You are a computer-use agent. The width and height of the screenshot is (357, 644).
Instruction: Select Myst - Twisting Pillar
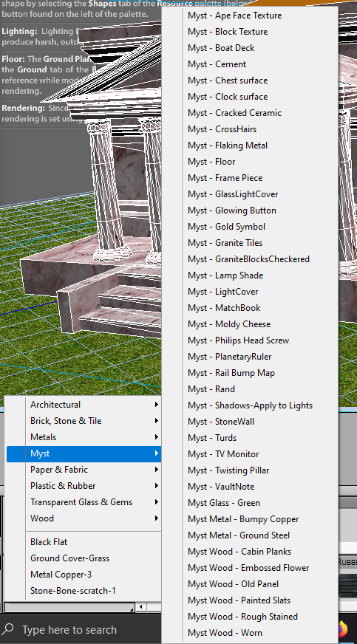(250, 470)
